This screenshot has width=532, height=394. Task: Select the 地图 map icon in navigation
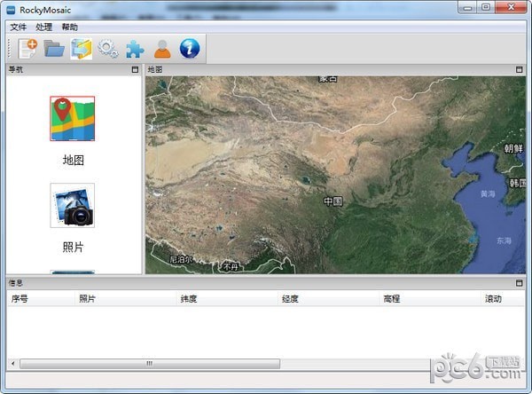(x=73, y=120)
